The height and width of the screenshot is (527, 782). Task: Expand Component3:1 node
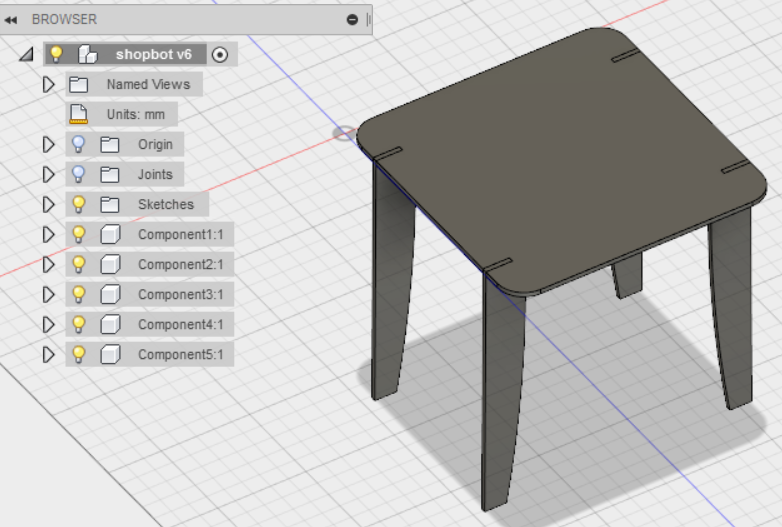48,295
